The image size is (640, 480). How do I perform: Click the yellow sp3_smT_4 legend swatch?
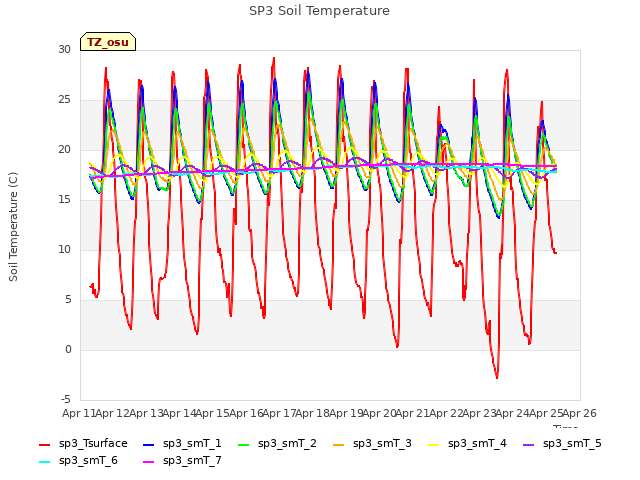(434, 444)
